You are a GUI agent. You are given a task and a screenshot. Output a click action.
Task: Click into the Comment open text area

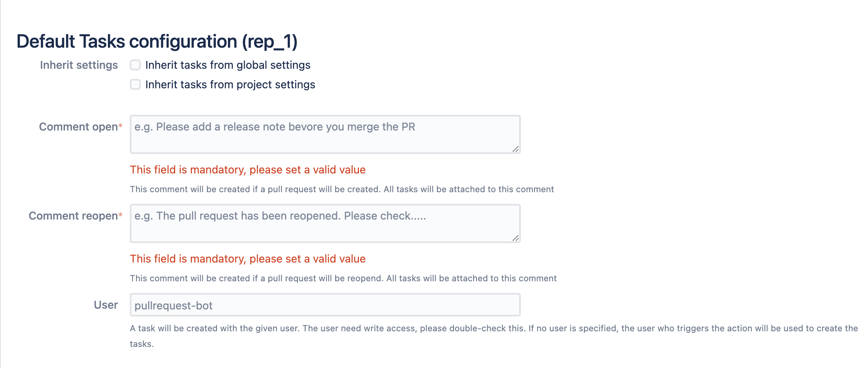pos(325,134)
